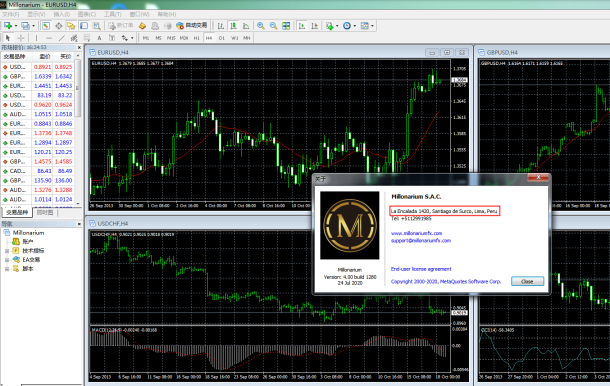Select the Trendline drawing tool
The image size is (610, 386).
click(x=61, y=38)
